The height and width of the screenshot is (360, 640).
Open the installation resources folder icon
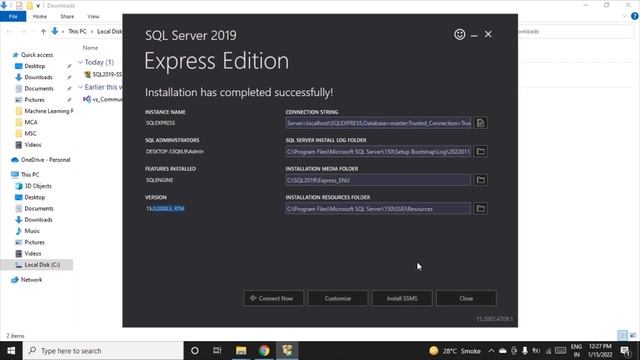click(480, 209)
